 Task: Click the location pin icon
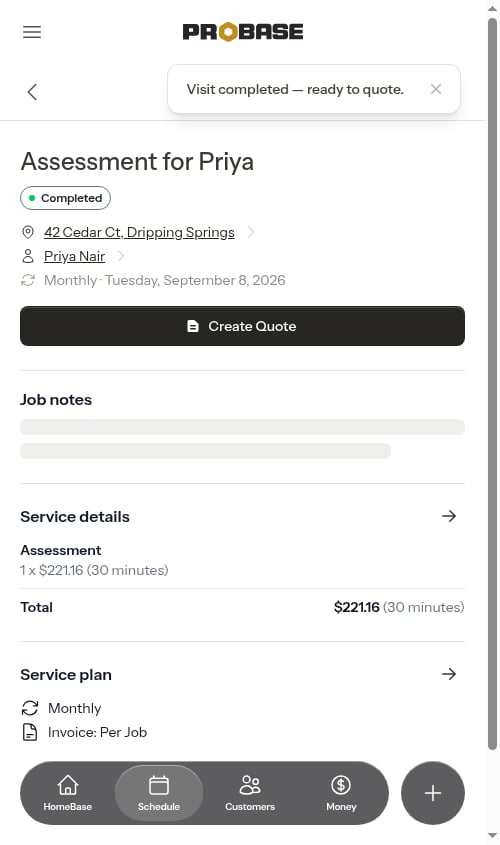pyautogui.click(x=27, y=232)
